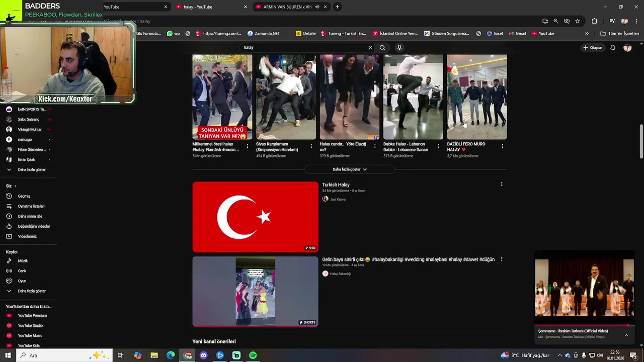This screenshot has width=644, height=362.
Task: Open options menu for 'Mükemmel ötesi halay' short
Action: click(x=248, y=146)
